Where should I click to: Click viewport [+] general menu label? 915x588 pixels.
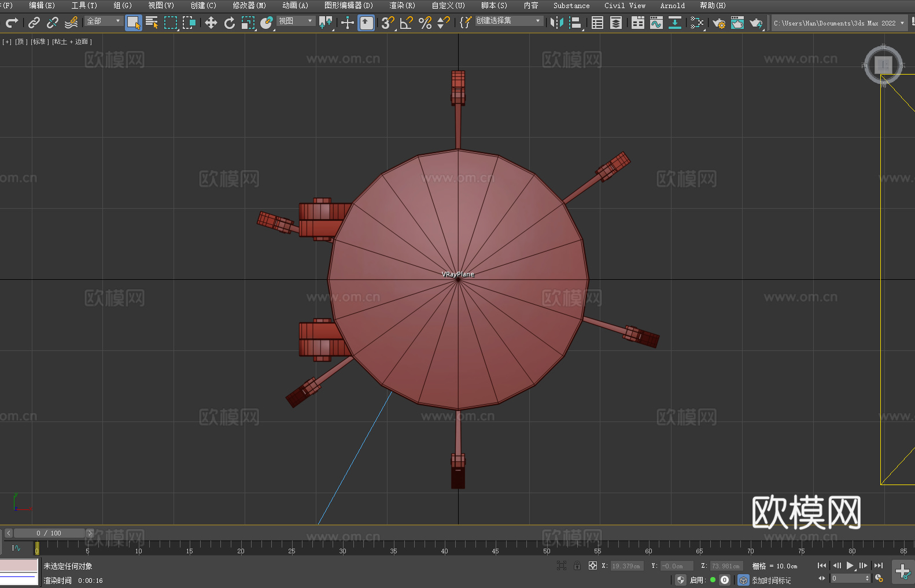7,42
